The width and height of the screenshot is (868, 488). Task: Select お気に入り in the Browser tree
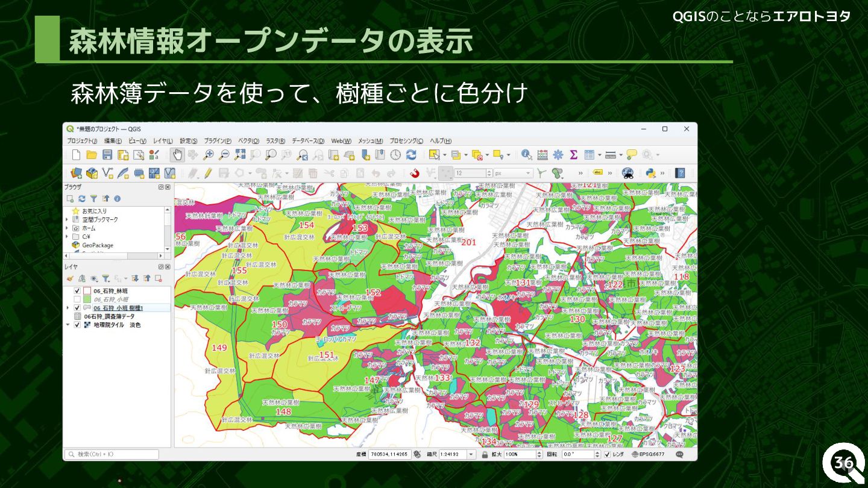pyautogui.click(x=95, y=211)
